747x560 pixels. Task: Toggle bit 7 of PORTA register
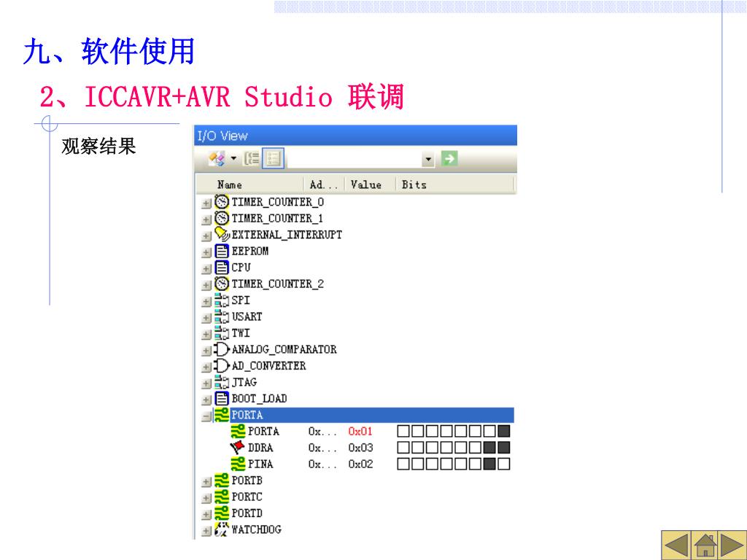coord(403,432)
